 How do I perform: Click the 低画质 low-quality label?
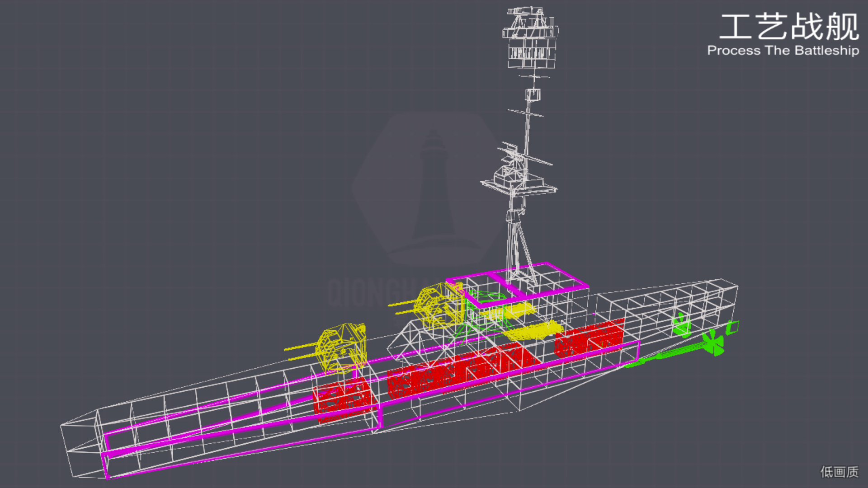(840, 472)
